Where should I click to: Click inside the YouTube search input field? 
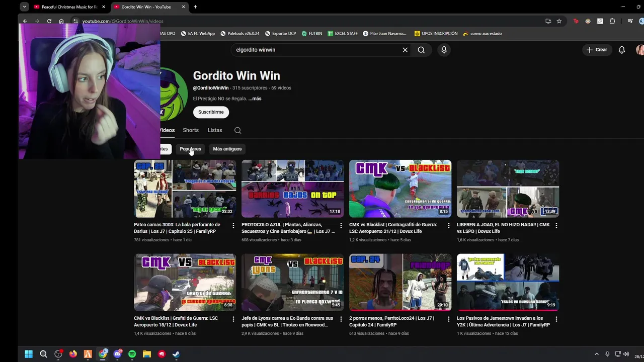pyautogui.click(x=317, y=50)
